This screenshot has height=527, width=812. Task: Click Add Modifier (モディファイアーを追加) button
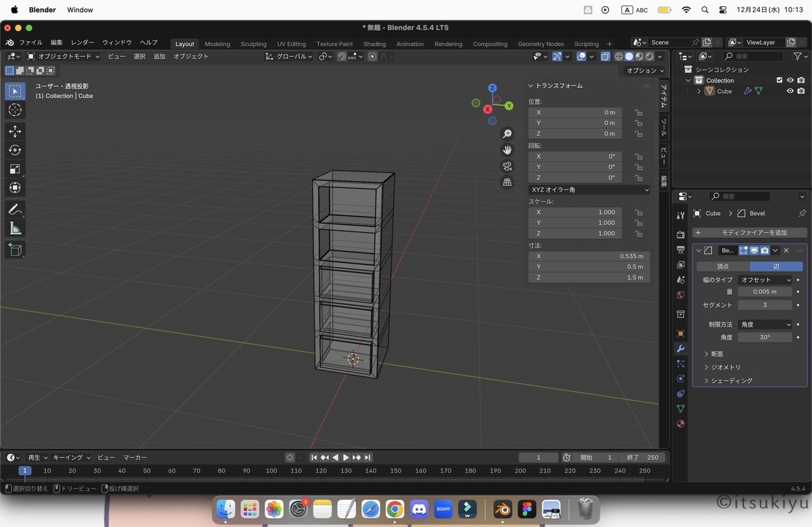click(750, 232)
